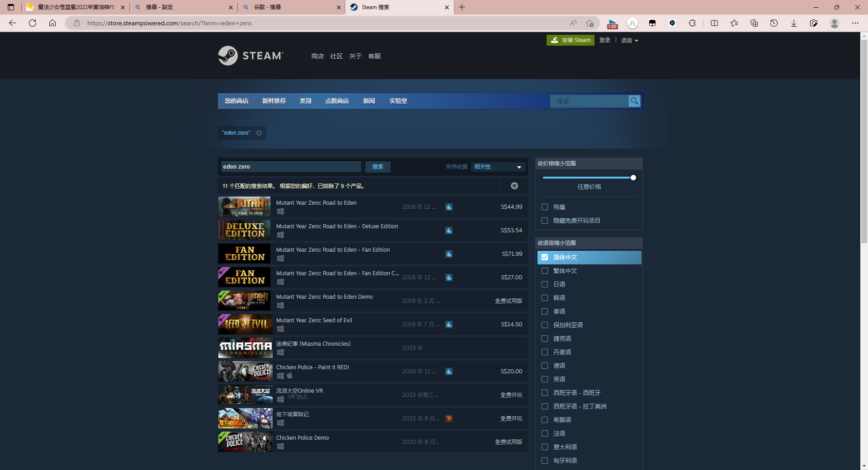Click the browser address bar URL
This screenshot has width=868, height=470.
169,23
